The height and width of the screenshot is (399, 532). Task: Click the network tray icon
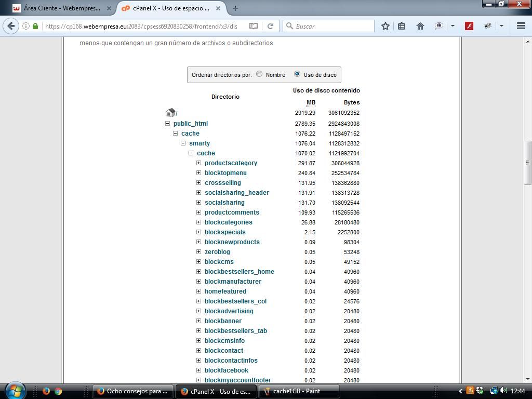[x=494, y=391]
